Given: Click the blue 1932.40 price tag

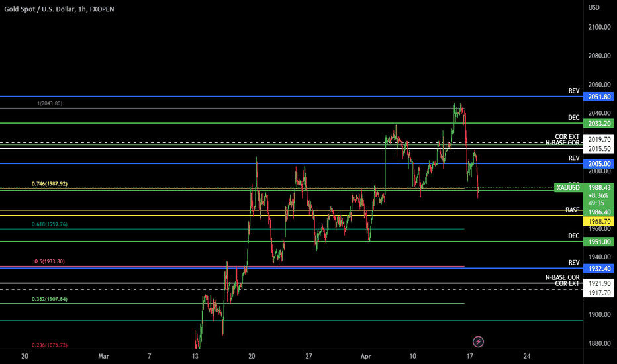Looking at the screenshot, I should 599,269.
